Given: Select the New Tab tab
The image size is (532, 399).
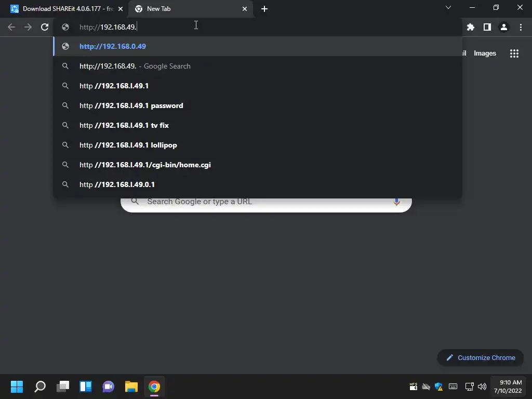Looking at the screenshot, I should [x=190, y=9].
